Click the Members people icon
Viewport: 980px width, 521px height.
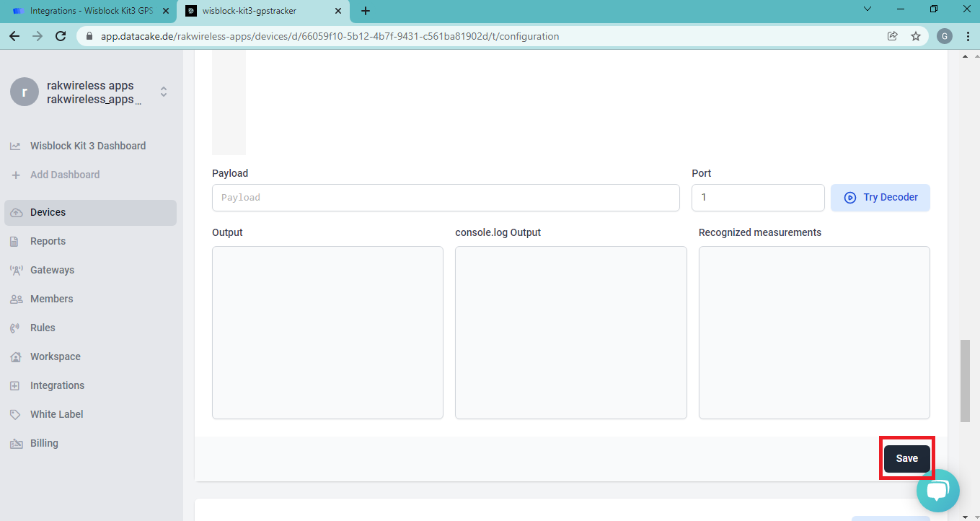15,299
